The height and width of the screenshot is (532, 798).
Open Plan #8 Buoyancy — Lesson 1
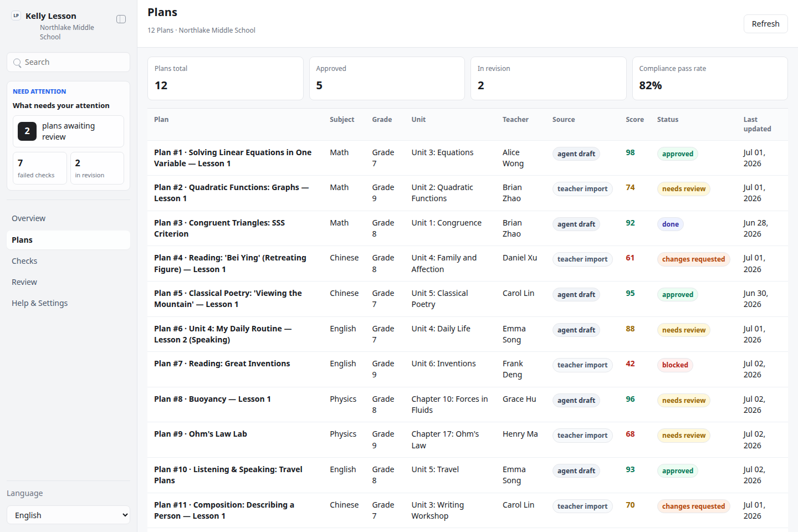[212, 399]
